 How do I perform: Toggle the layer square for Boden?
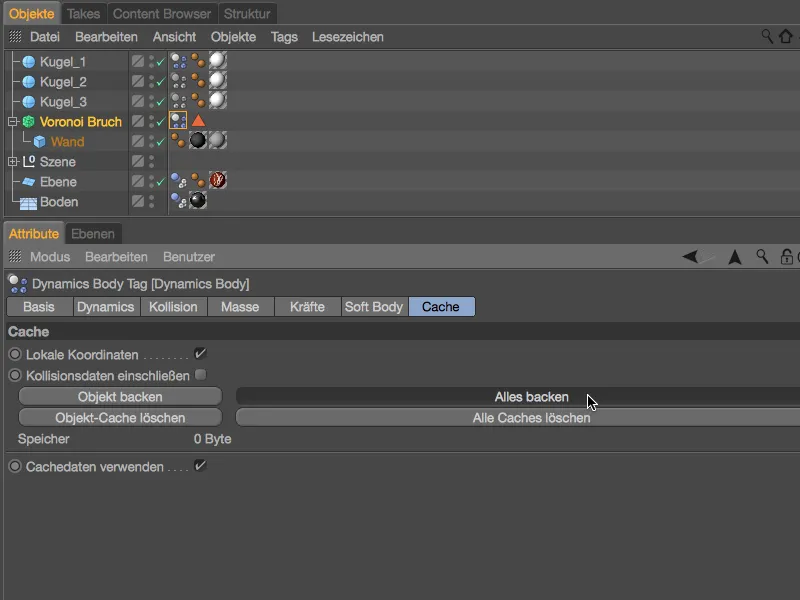(138, 201)
